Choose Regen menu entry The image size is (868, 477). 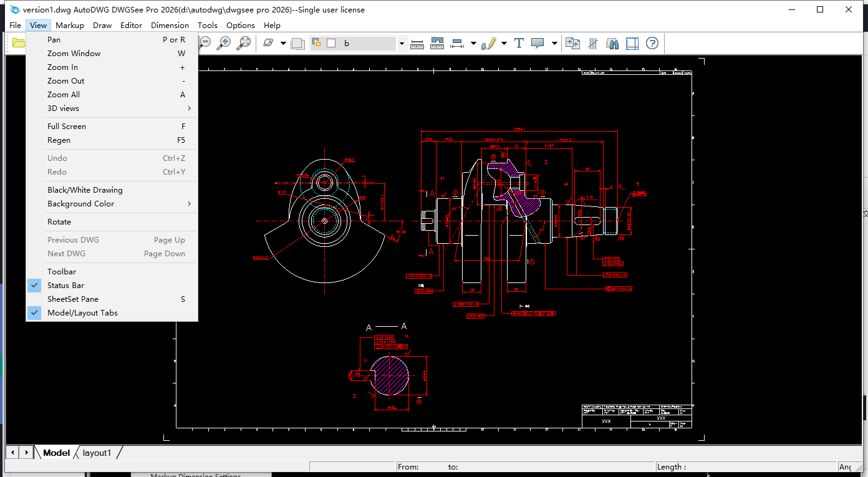click(x=112, y=140)
